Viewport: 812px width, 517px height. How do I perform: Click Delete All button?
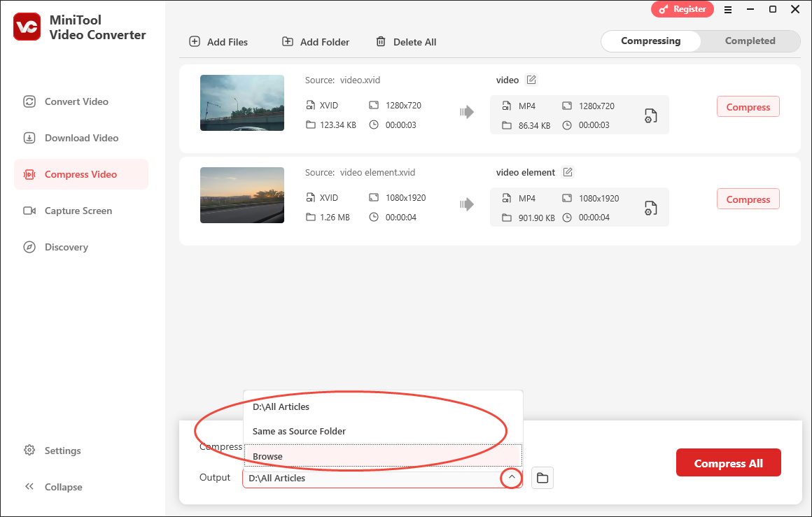click(406, 42)
